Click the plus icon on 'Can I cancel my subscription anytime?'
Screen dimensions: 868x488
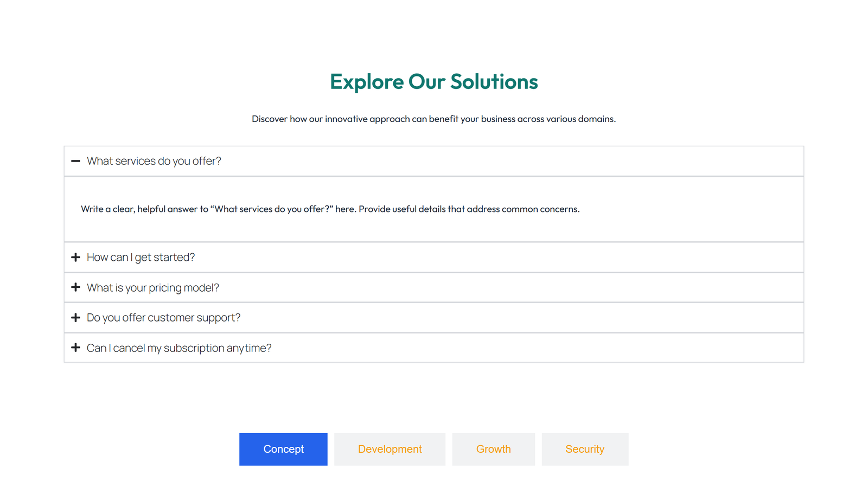pyautogui.click(x=76, y=348)
